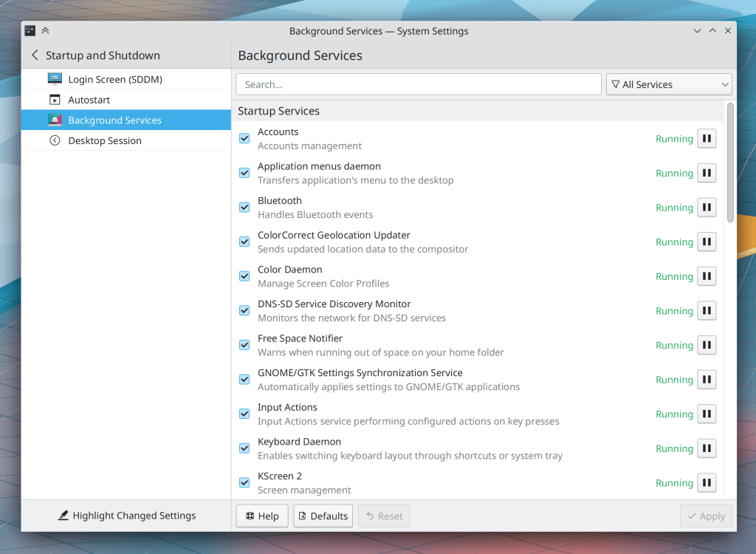Open the window menu icon in titlebar
This screenshot has height=554, width=756.
30,31
